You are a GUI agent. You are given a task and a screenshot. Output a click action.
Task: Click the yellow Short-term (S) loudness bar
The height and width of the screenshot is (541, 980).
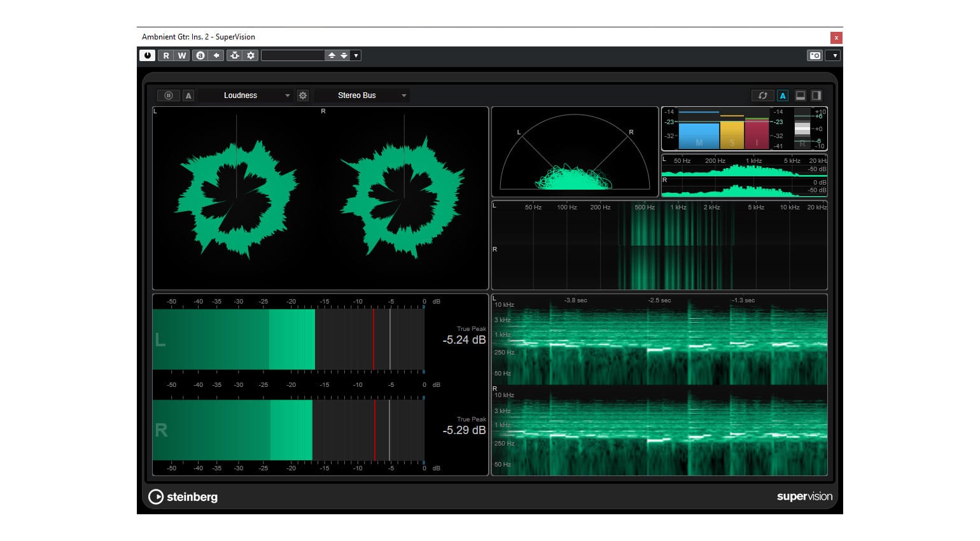point(732,134)
